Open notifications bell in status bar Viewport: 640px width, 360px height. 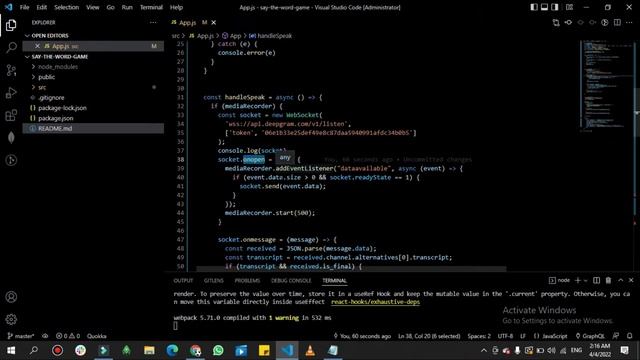pyautogui.click(x=629, y=336)
